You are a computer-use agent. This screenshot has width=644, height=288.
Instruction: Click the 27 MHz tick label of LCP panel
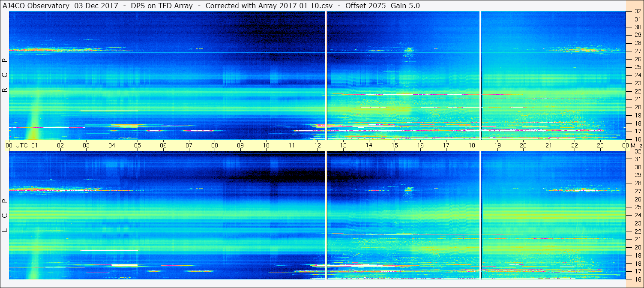click(637, 191)
